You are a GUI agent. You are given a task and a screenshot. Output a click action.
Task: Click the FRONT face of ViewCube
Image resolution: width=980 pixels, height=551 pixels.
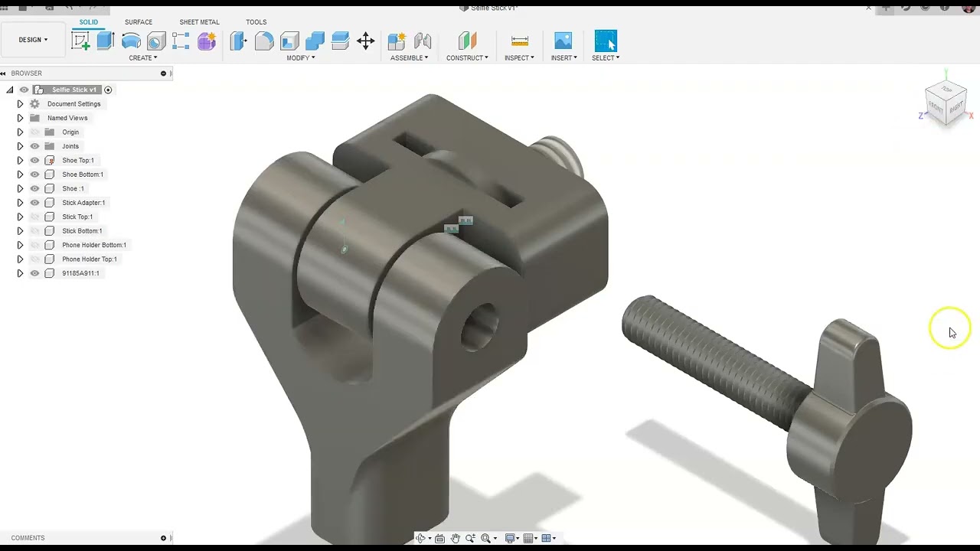click(x=936, y=107)
